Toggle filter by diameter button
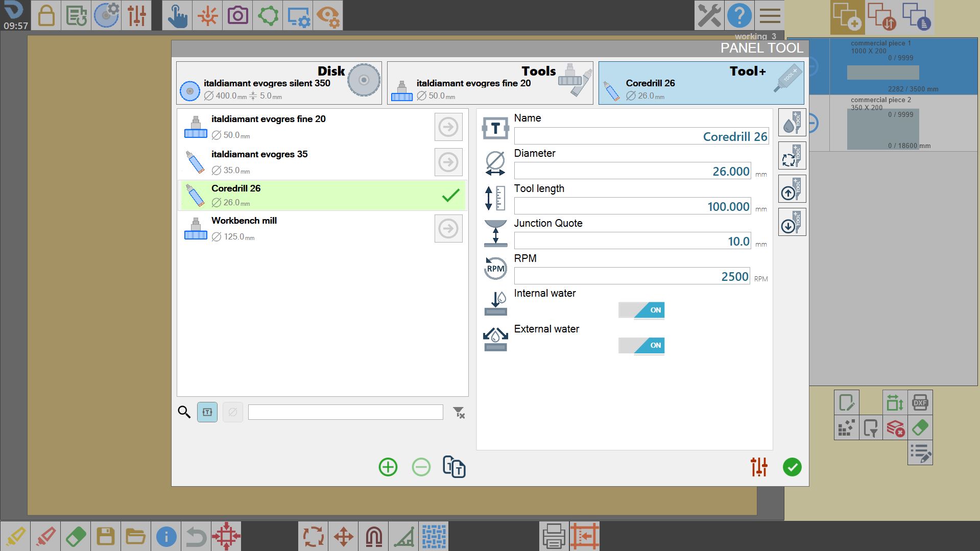 coord(233,412)
